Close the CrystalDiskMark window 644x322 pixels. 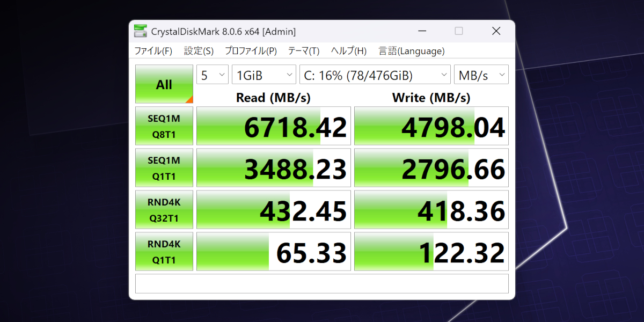[496, 32]
